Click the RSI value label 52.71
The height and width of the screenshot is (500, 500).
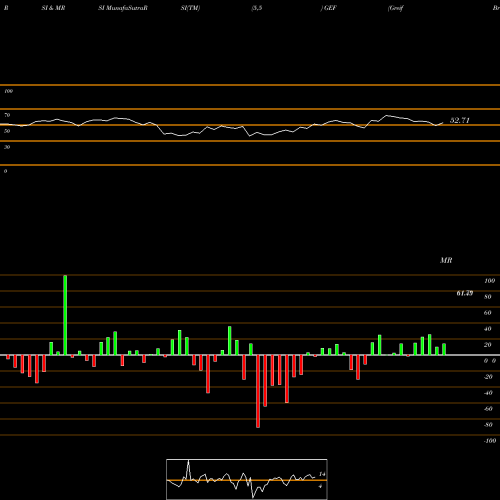[460, 120]
